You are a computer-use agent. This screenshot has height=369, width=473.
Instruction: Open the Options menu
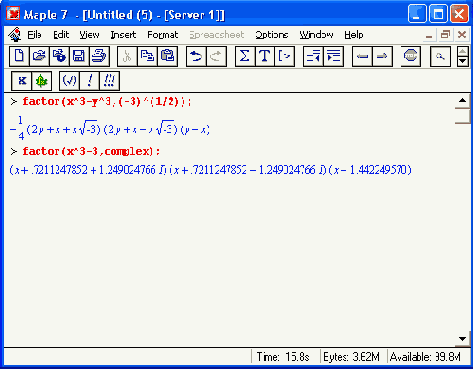[x=272, y=35]
